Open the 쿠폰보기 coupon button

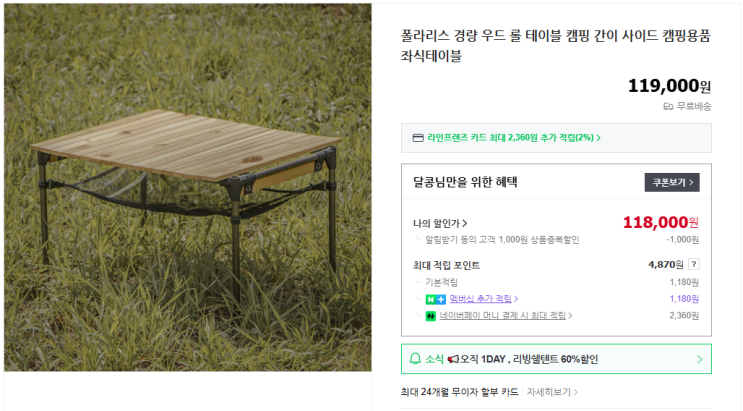[672, 182]
